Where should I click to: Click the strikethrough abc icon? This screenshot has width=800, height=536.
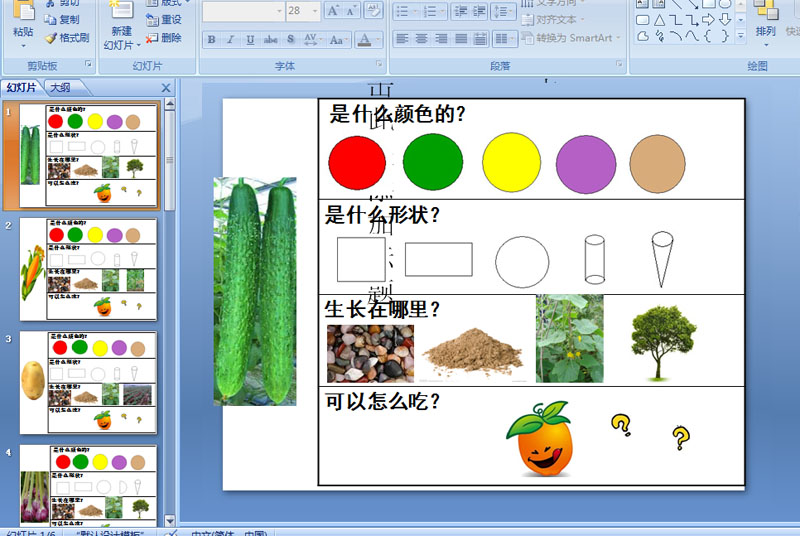pyautogui.click(x=270, y=39)
